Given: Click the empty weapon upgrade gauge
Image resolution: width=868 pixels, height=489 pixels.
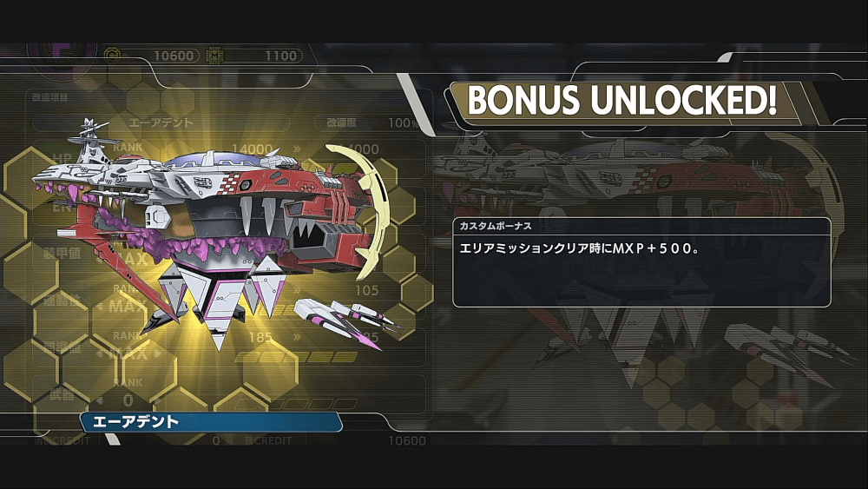Looking at the screenshot, I should coord(297,405).
